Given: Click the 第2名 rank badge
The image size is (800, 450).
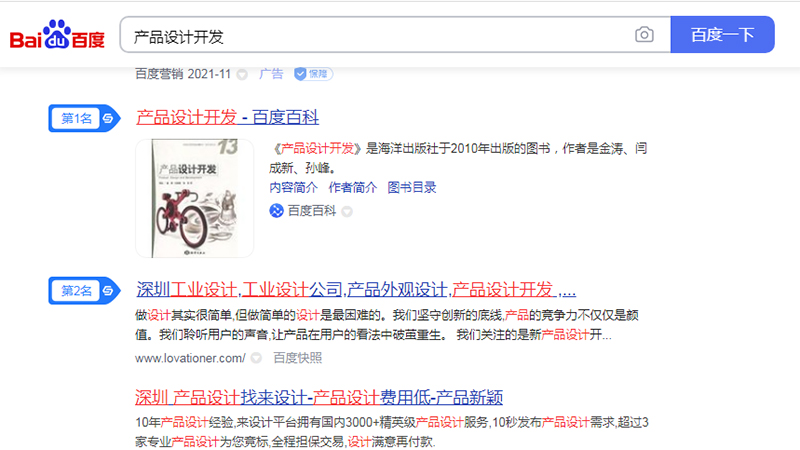Looking at the screenshot, I should (84, 291).
